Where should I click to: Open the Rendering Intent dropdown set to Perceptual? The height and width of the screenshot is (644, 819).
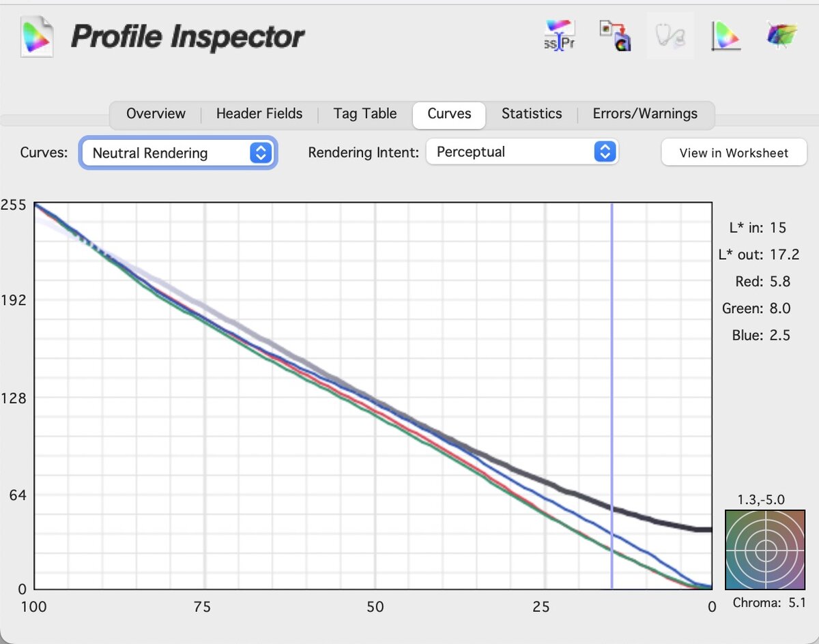tap(521, 152)
